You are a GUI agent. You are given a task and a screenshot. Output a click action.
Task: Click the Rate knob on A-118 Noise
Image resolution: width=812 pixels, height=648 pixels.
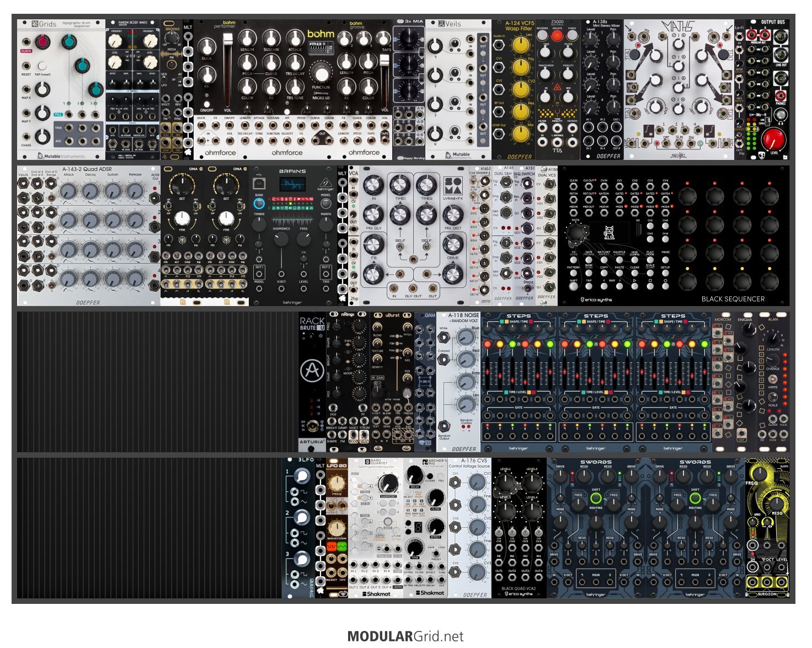click(466, 382)
